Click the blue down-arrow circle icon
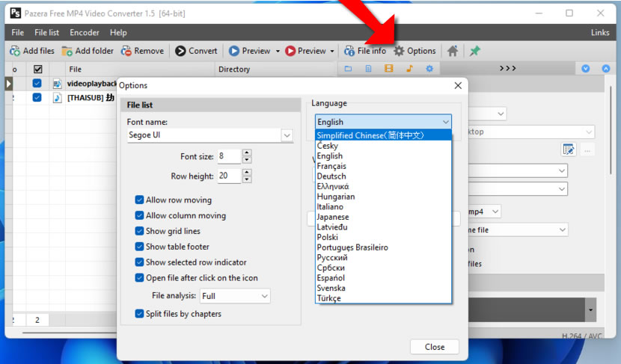Screen dimensions: 621x364 [585, 69]
